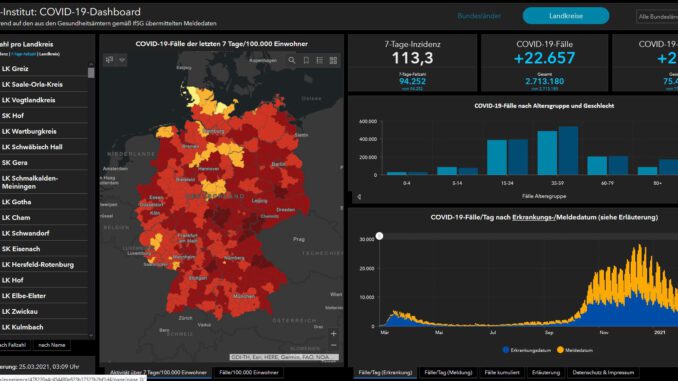Select SK Gera in the list

coord(44,162)
